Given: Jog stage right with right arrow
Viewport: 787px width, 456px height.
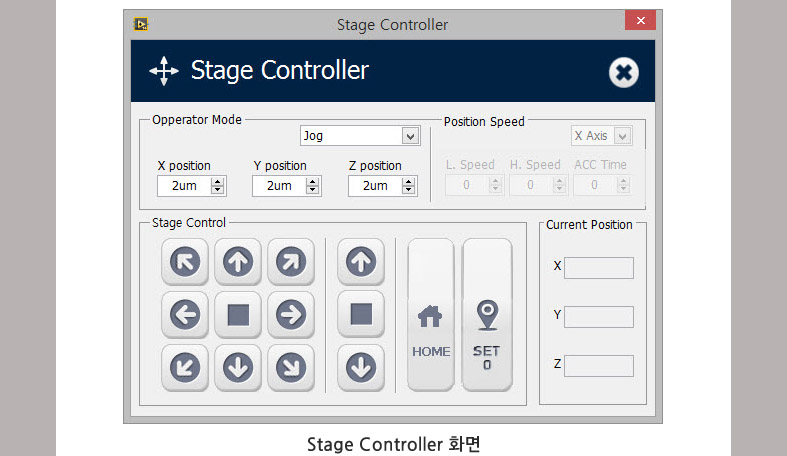Looking at the screenshot, I should (291, 315).
